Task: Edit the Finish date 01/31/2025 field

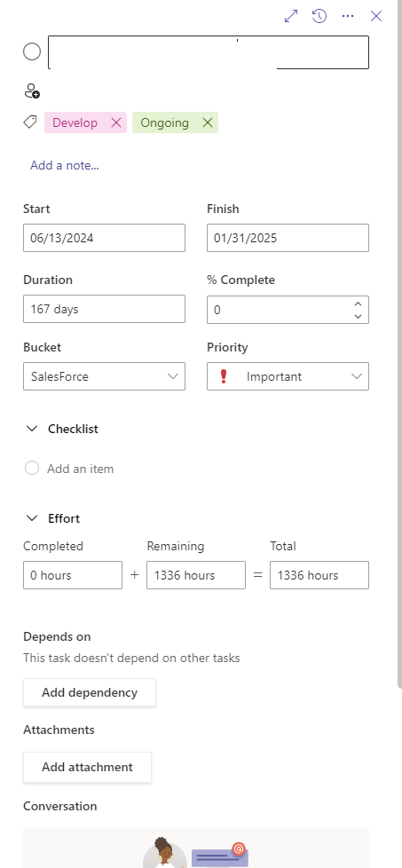Action: pyautogui.click(x=288, y=238)
